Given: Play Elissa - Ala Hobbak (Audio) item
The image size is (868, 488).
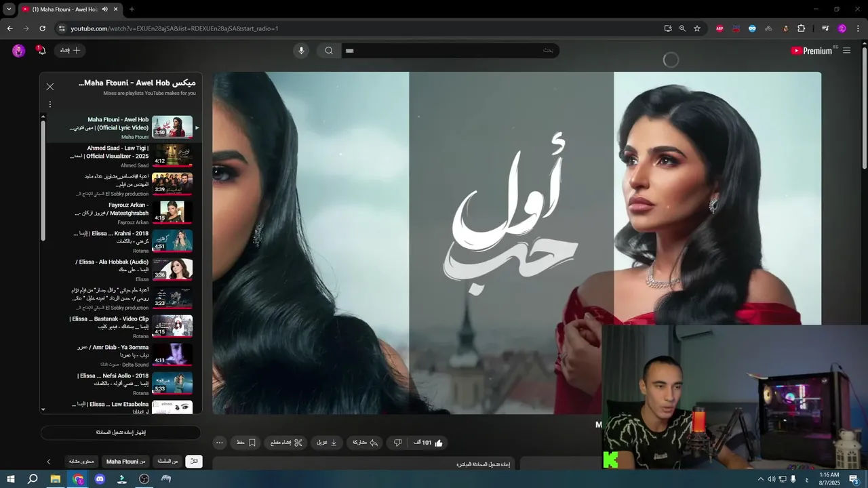Looking at the screenshot, I should point(119,270).
